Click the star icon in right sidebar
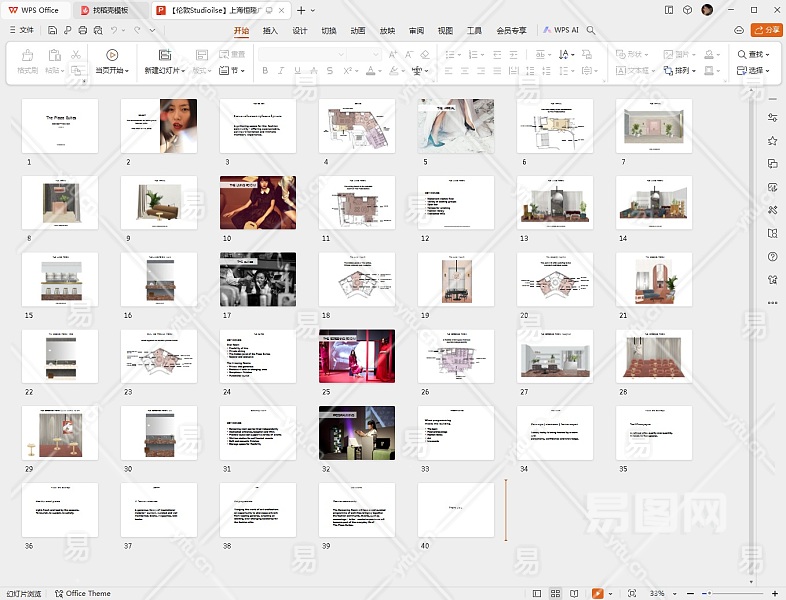 point(772,141)
